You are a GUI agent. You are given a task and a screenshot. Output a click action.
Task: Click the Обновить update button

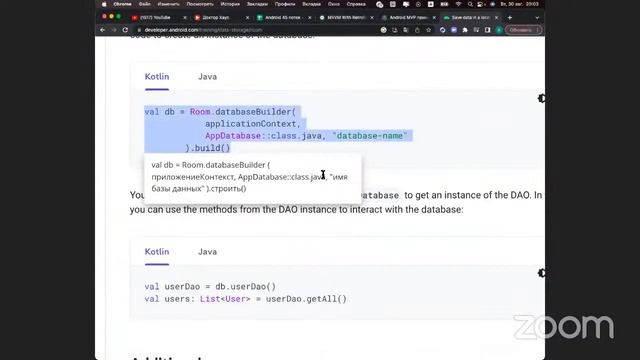coord(523,30)
